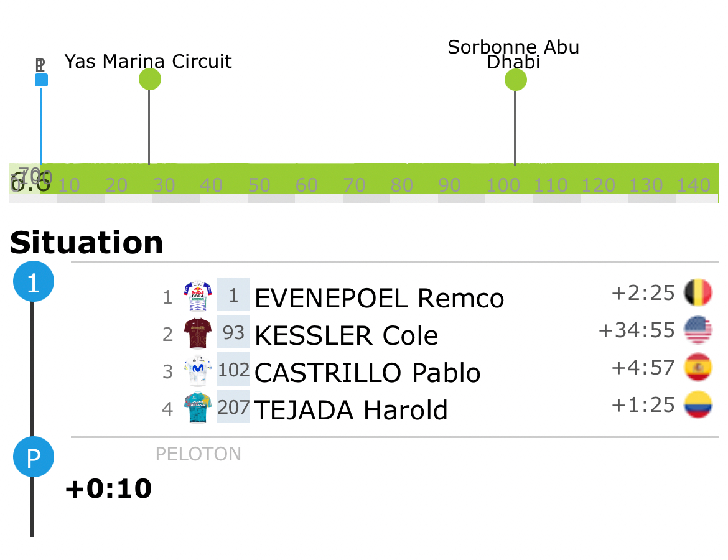Click the Sorbonne Abu Dhabi marker
The height and width of the screenshot is (560, 728).
pos(515,80)
